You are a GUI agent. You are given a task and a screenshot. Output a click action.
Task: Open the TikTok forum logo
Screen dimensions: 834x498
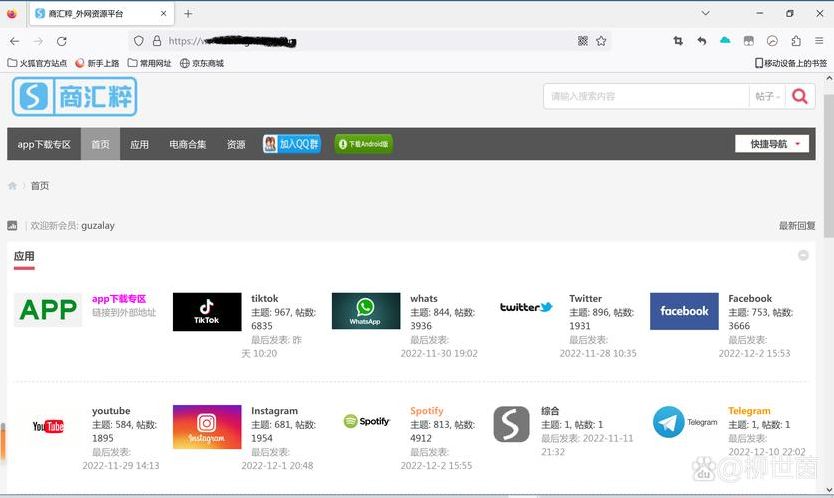[207, 312]
